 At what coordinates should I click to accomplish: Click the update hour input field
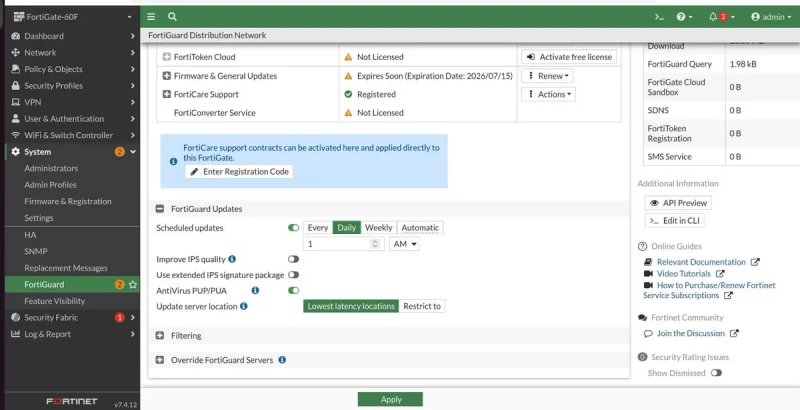343,244
